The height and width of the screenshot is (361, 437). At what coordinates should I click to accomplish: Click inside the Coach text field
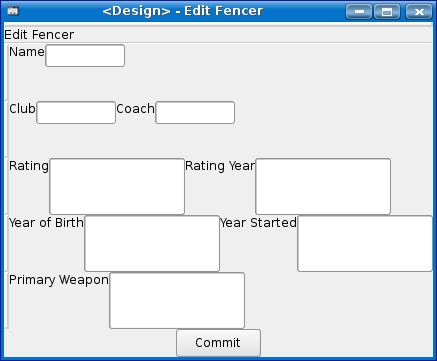[x=195, y=113]
